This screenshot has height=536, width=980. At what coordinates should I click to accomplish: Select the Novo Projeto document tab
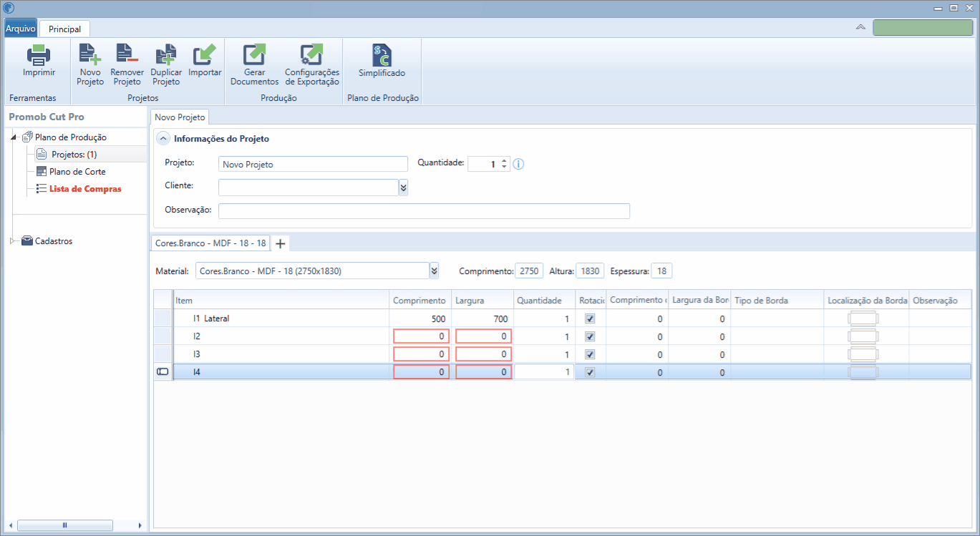pos(180,117)
